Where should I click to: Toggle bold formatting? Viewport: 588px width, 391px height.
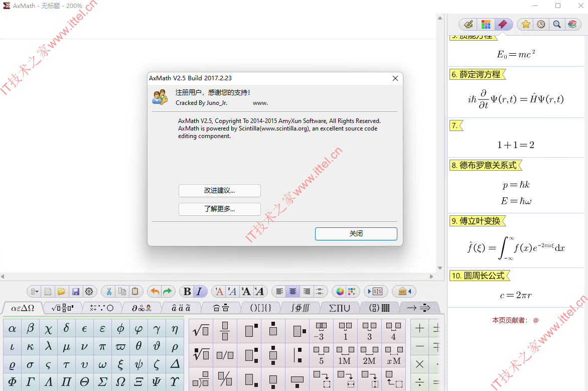[187, 292]
